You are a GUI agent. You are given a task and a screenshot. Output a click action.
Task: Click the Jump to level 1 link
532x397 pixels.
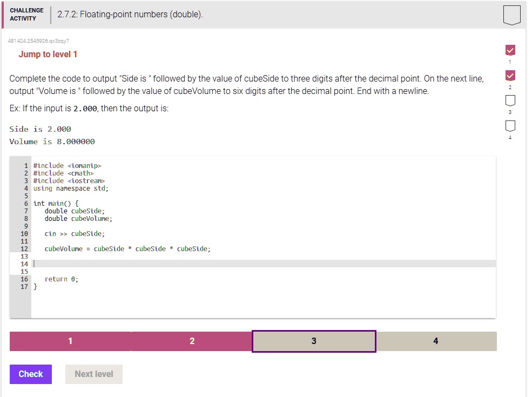click(x=48, y=55)
